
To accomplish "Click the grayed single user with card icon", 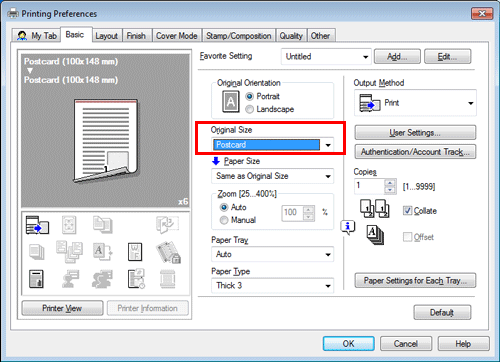I will click(x=70, y=279).
